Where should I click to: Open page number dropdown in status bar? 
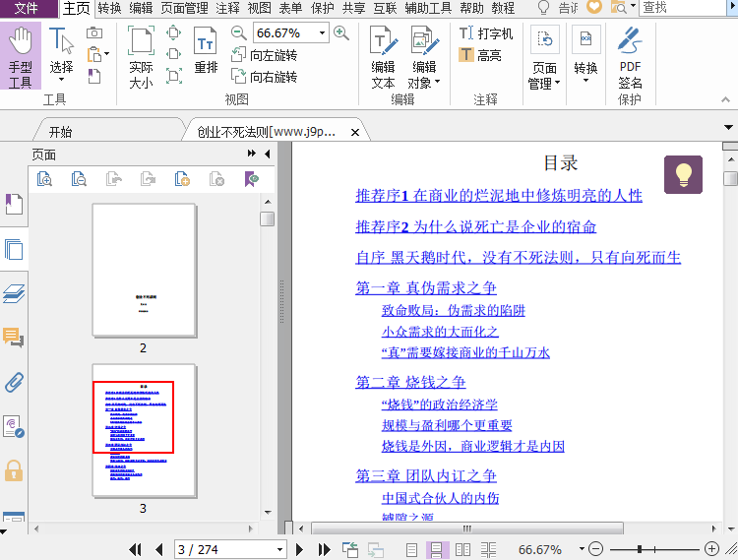(279, 549)
